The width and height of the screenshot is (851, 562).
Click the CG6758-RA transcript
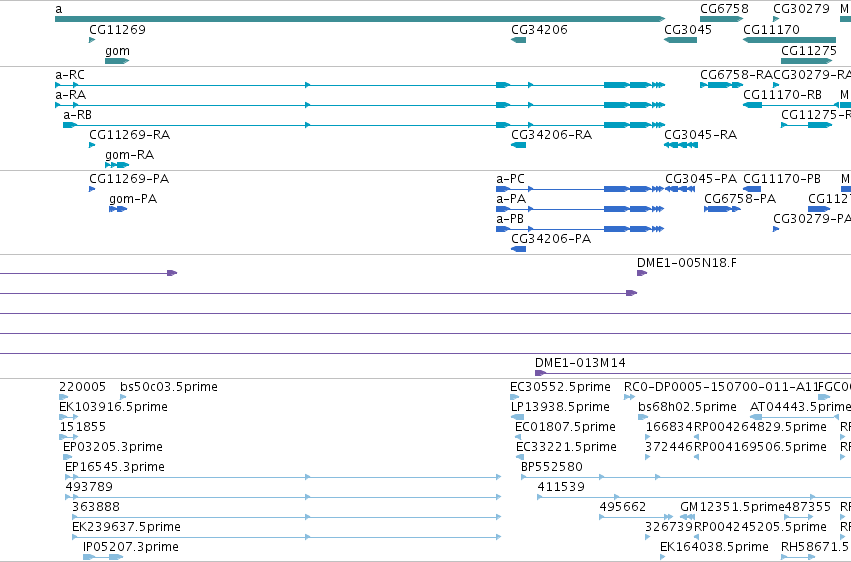click(x=721, y=85)
